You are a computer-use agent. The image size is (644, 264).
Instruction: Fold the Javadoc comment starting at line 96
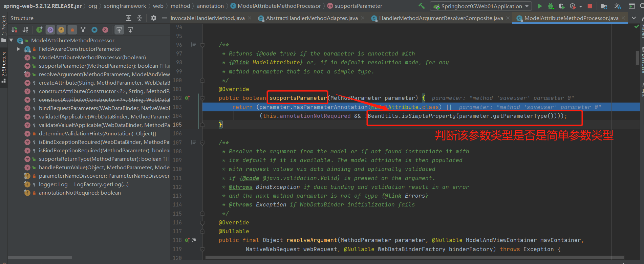pyautogui.click(x=202, y=45)
